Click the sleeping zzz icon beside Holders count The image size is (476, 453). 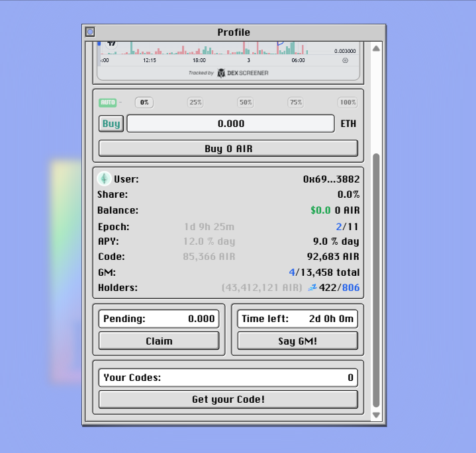(312, 287)
